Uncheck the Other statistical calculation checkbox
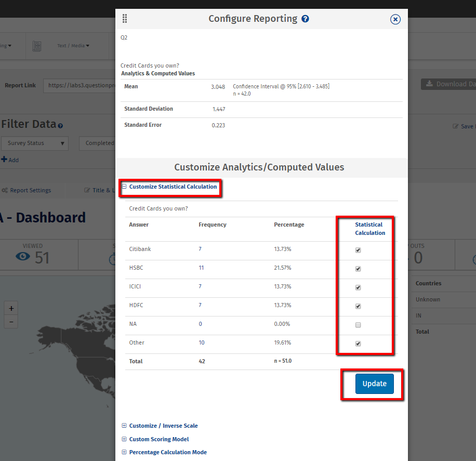The width and height of the screenshot is (476, 461). 358,344
